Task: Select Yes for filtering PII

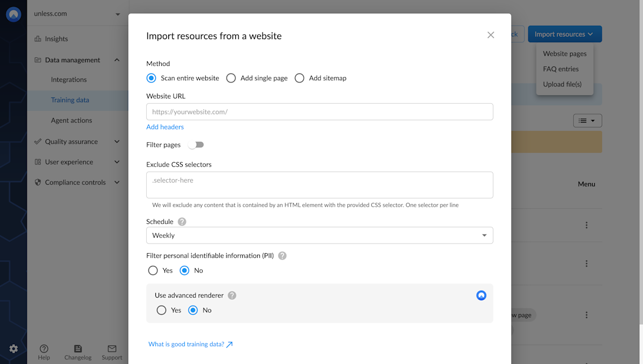Action: point(153,271)
